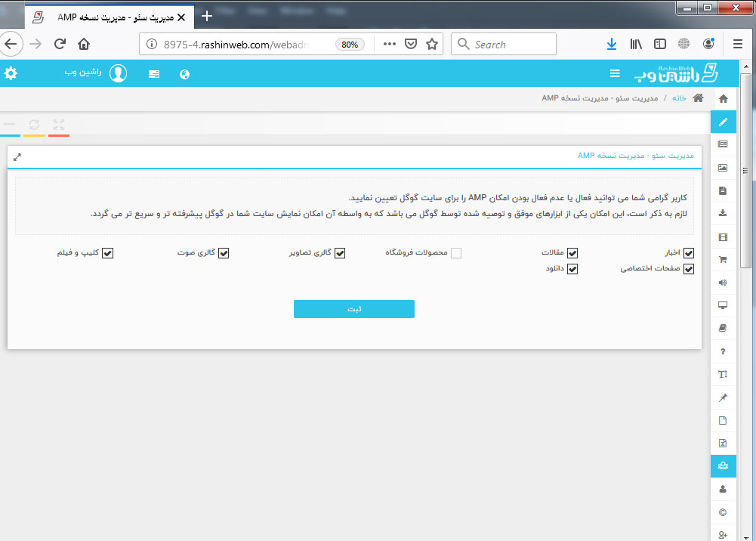This screenshot has height=541, width=756.
Task: Click the browser Search box
Action: [x=504, y=45]
